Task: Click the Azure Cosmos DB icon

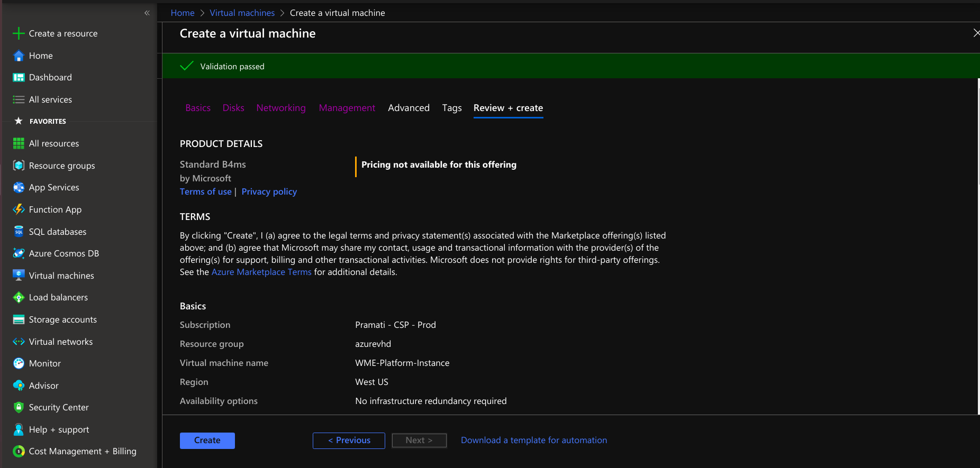Action: click(19, 253)
